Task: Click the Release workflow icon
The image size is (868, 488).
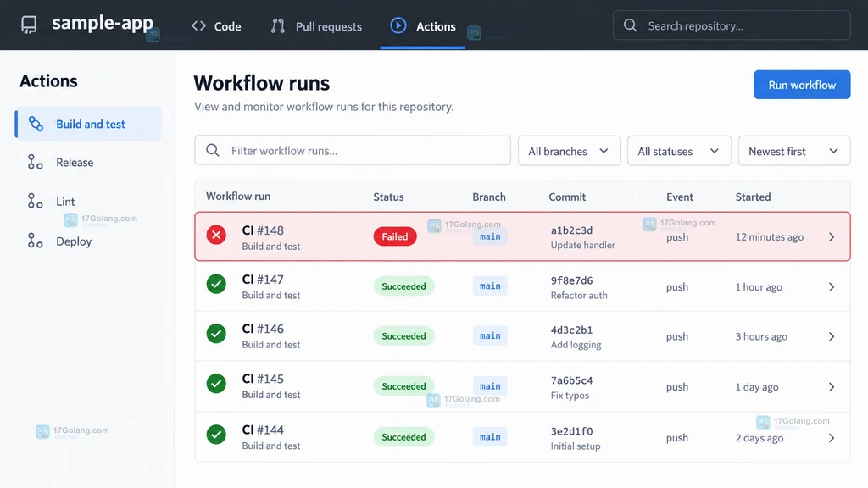Action: click(36, 162)
